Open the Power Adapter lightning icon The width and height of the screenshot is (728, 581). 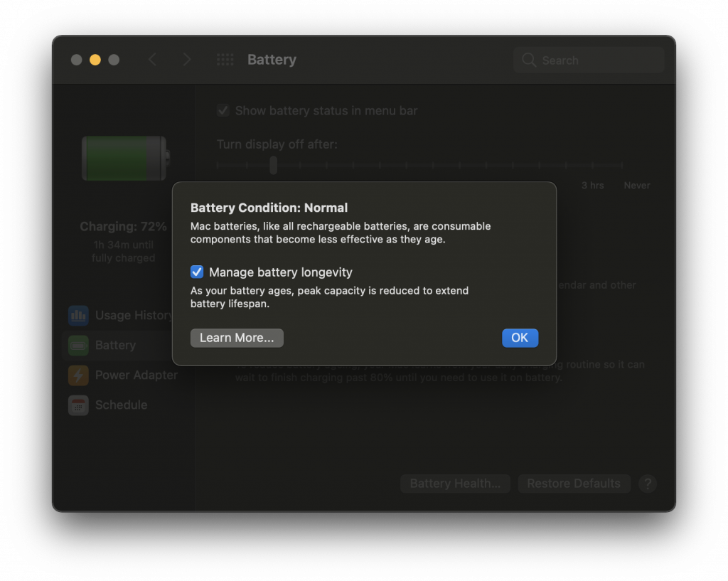(x=78, y=375)
